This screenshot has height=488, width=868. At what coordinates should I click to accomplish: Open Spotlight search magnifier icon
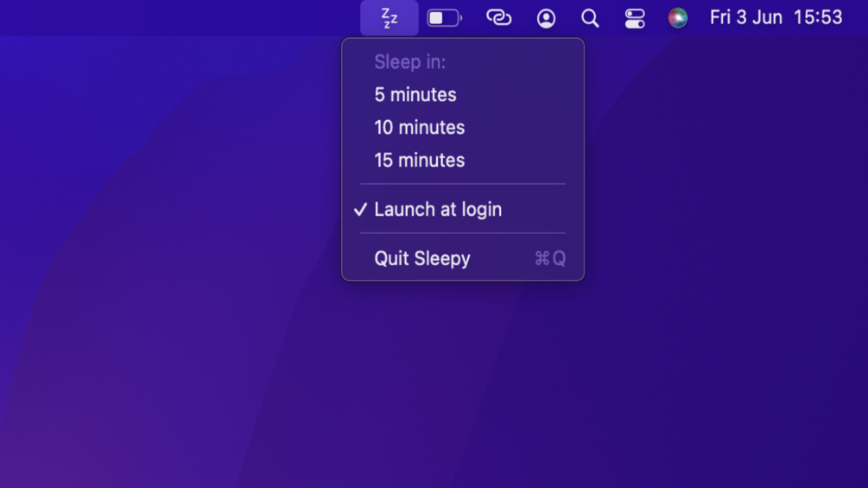(x=590, y=18)
